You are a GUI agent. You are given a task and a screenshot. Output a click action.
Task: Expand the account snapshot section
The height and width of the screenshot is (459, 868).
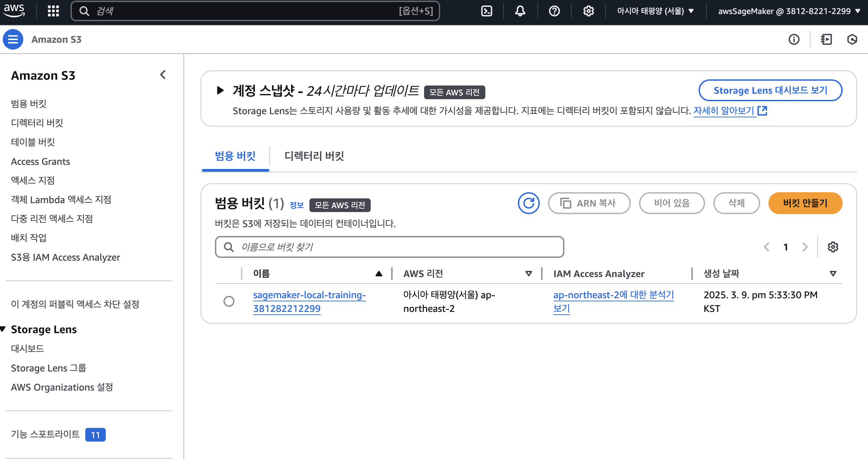[220, 91]
